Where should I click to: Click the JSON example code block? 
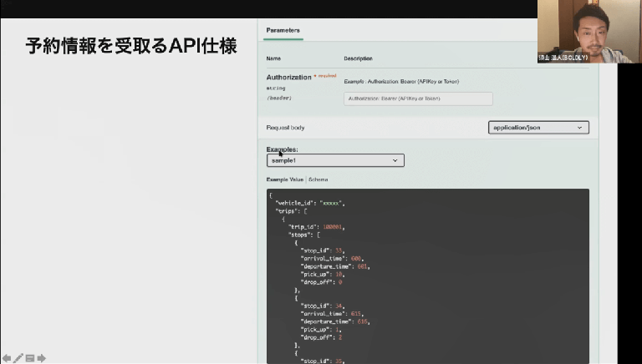point(427,276)
